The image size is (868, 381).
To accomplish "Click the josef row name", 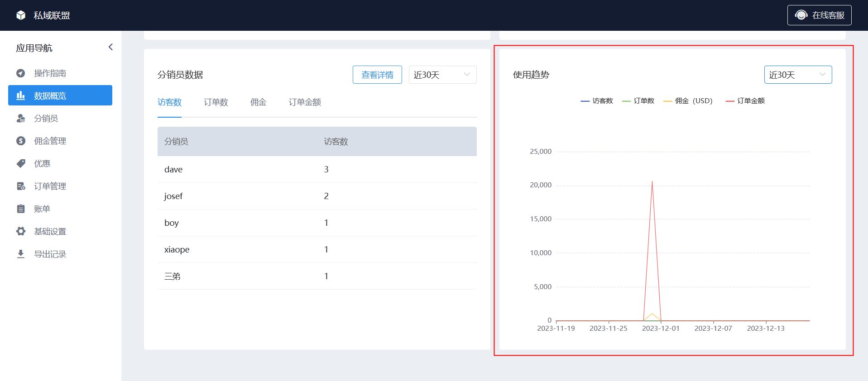I will click(173, 196).
